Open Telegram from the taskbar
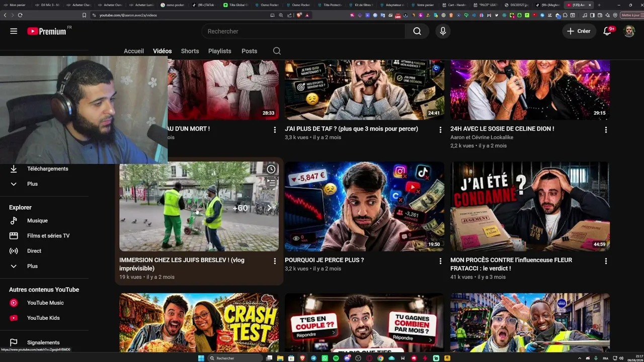 (x=314, y=358)
